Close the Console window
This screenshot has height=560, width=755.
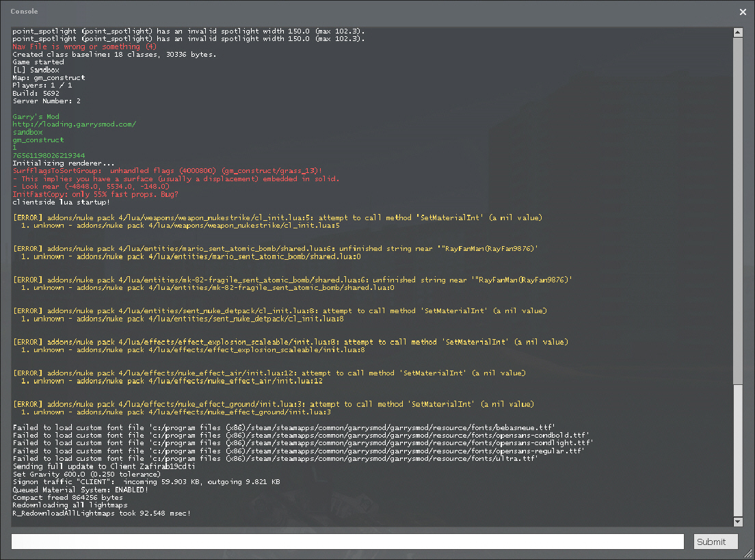pos(743,12)
